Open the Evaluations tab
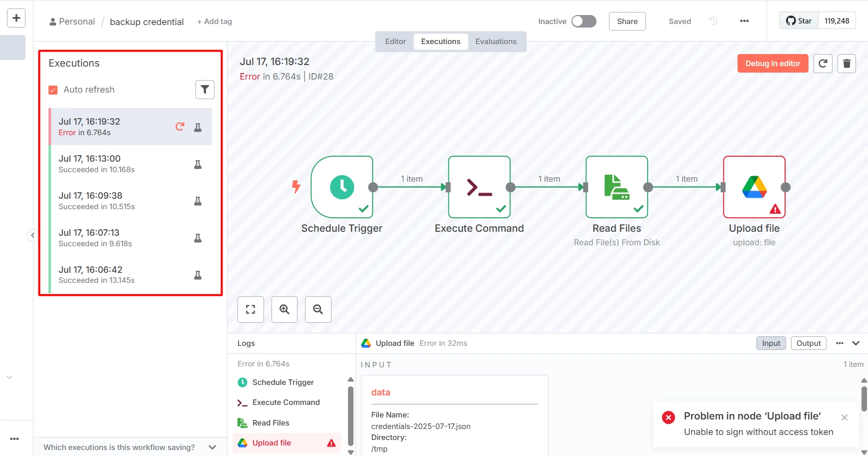This screenshot has height=456, width=868. pyautogui.click(x=496, y=42)
